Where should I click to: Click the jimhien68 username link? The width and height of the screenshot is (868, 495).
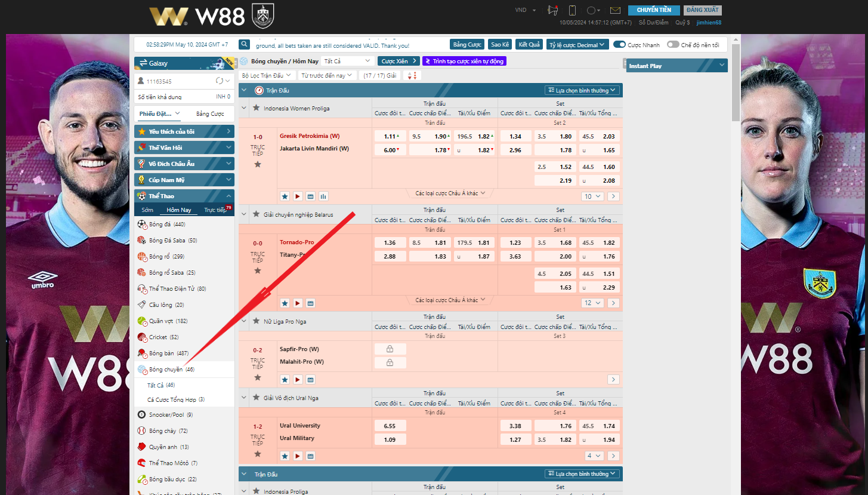point(709,23)
